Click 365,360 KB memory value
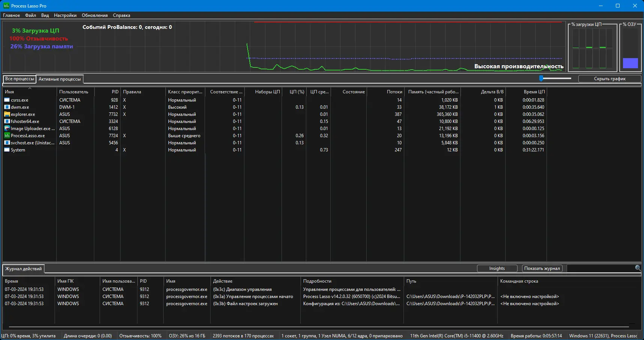Screen dimensions: 644x340 click(447, 114)
